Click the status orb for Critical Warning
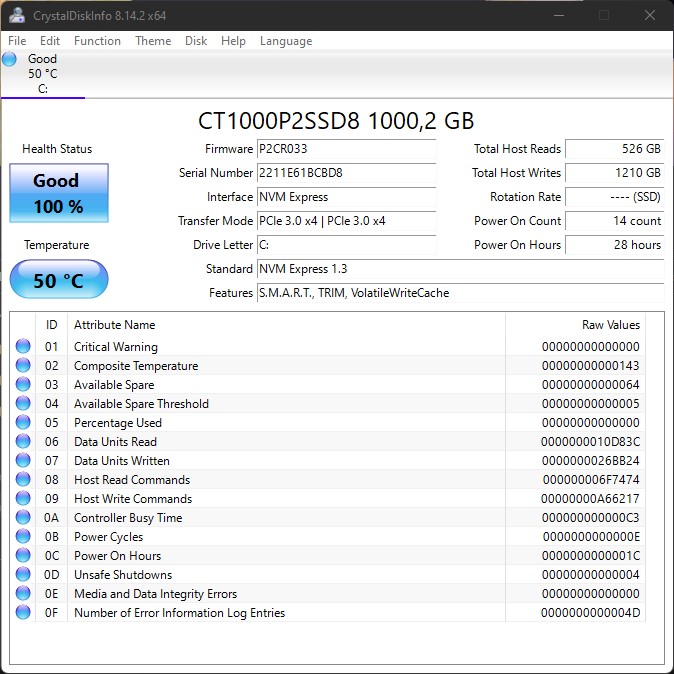Image resolution: width=674 pixels, height=674 pixels. pyautogui.click(x=23, y=346)
